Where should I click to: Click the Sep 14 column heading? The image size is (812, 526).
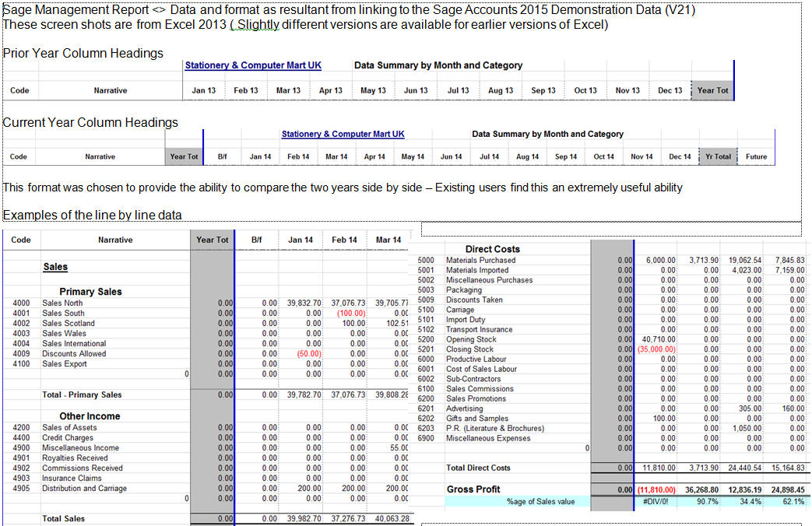click(x=566, y=156)
